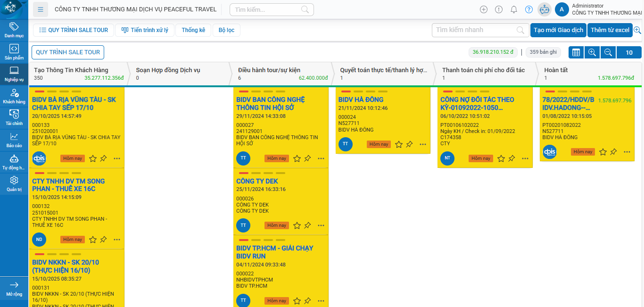Open the AI chatbot assistant icon
The width and height of the screenshot is (644, 307).
(545, 9)
